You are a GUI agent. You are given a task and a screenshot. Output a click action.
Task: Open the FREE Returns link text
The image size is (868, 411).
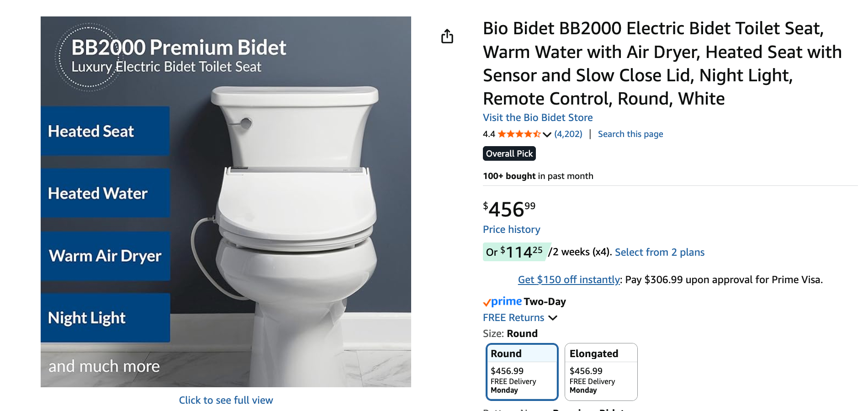513,318
